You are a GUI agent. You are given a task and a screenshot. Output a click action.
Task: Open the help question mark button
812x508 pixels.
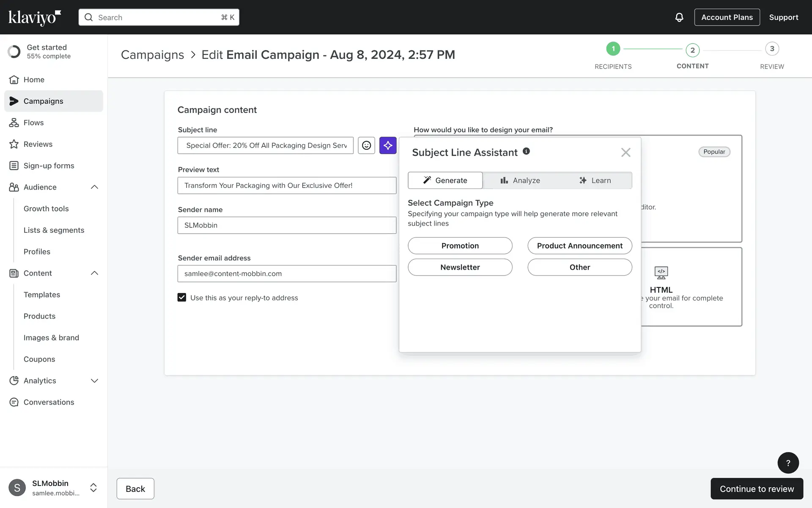(788, 463)
